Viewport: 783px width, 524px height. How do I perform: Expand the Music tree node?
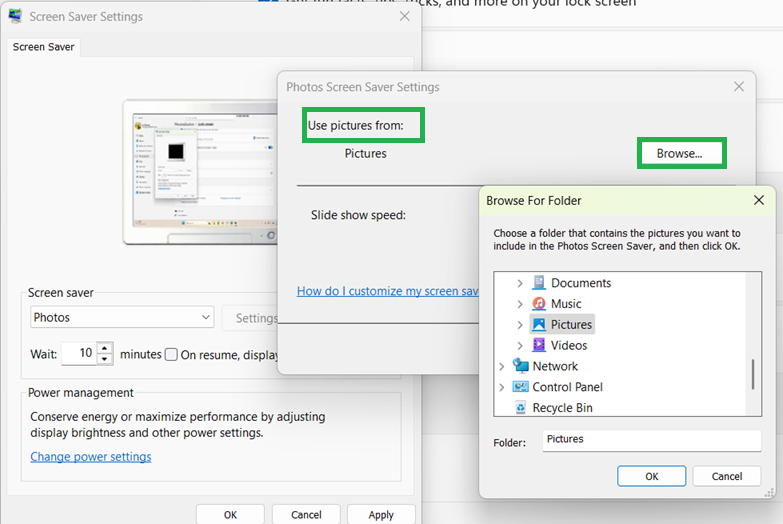click(520, 304)
